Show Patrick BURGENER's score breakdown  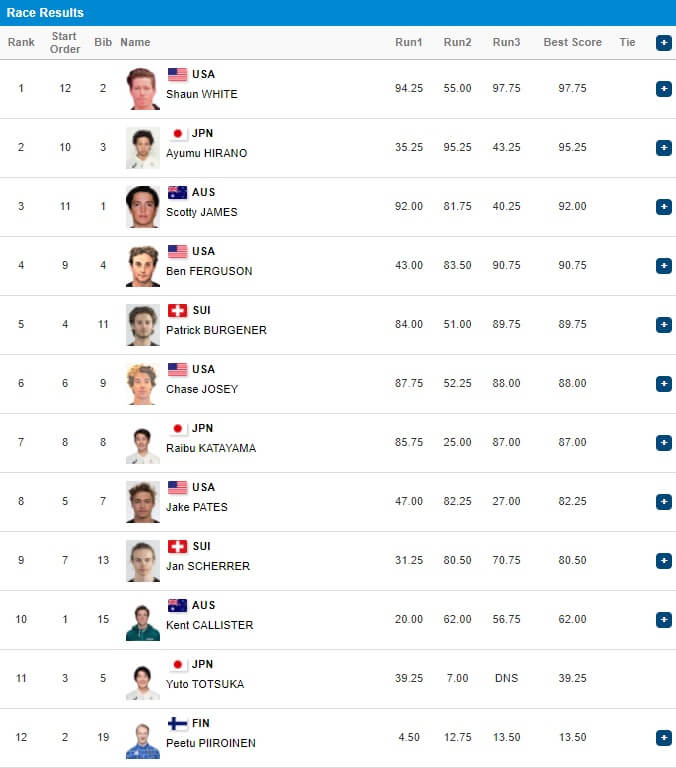663,324
